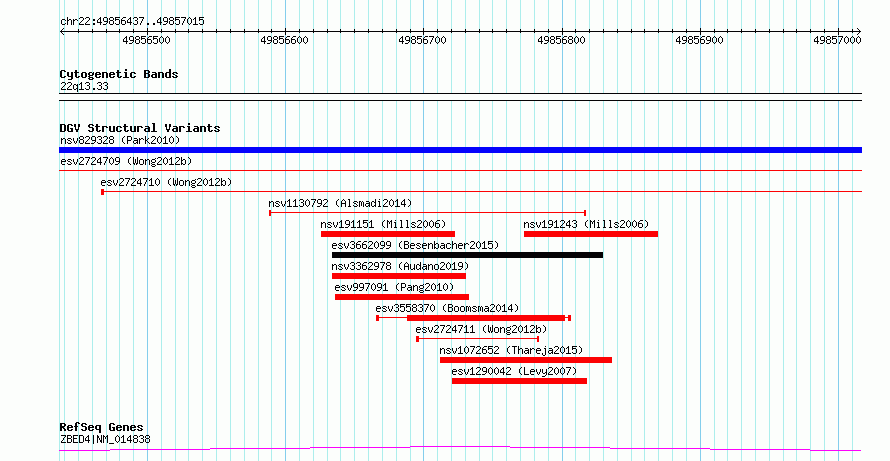
Task: Click the nsv829328 (Park2010) blue variant bar
Action: coord(460,150)
